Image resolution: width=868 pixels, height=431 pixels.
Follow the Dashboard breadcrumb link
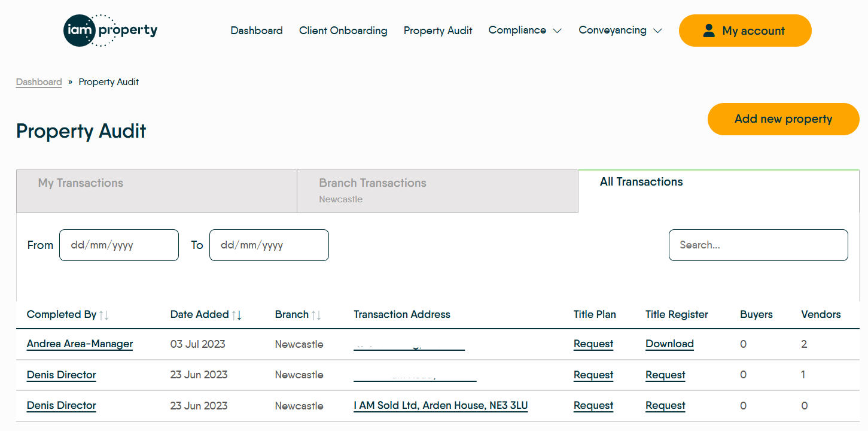click(39, 81)
